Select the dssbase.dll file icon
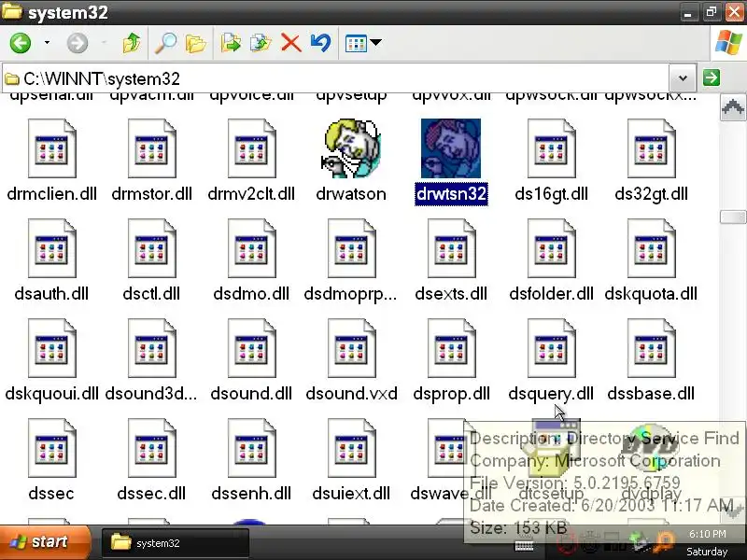The image size is (747, 560). (x=651, y=348)
